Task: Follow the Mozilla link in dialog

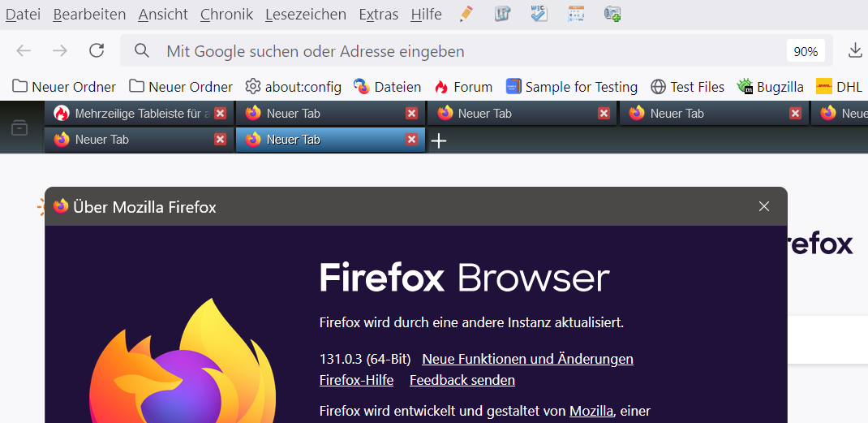Action: tap(591, 412)
